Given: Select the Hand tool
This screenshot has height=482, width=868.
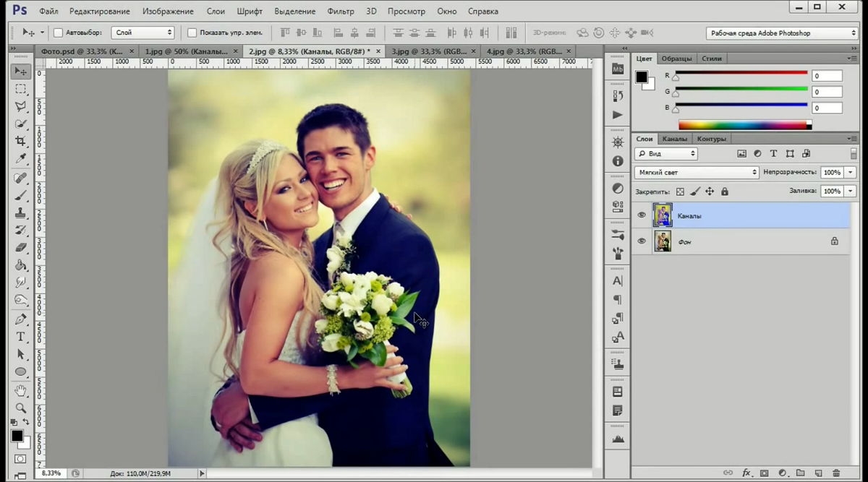Looking at the screenshot, I should point(21,390).
